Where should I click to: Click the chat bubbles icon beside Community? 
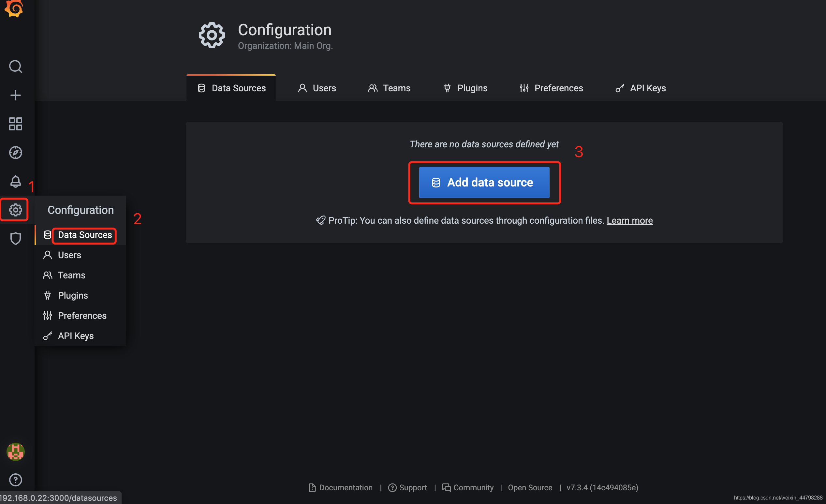447,488
